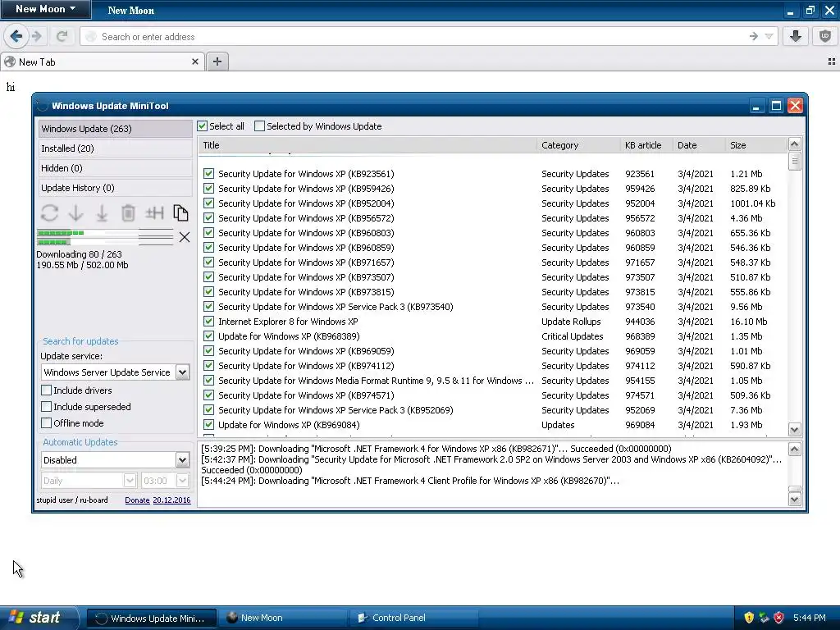840x630 pixels.
Task: Select the Windows Update (263) tab
Action: click(x=115, y=129)
